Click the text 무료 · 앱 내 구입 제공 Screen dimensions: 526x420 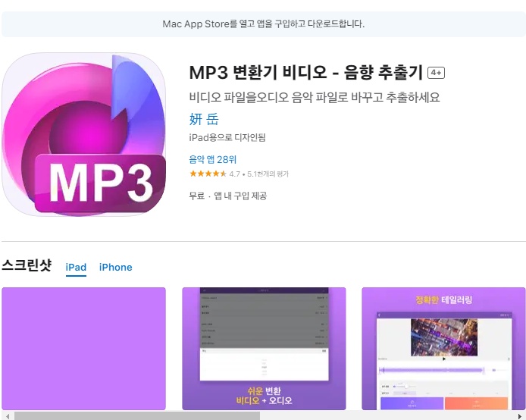tap(228, 196)
